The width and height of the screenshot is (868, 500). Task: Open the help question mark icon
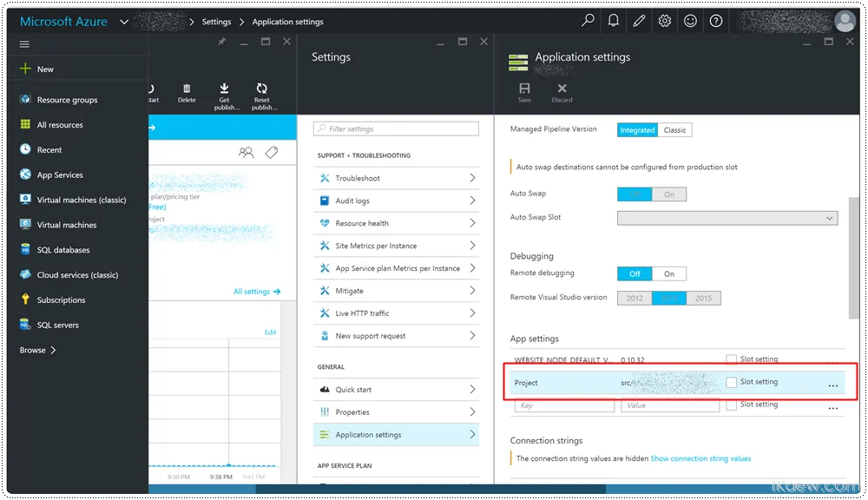[x=716, y=21]
